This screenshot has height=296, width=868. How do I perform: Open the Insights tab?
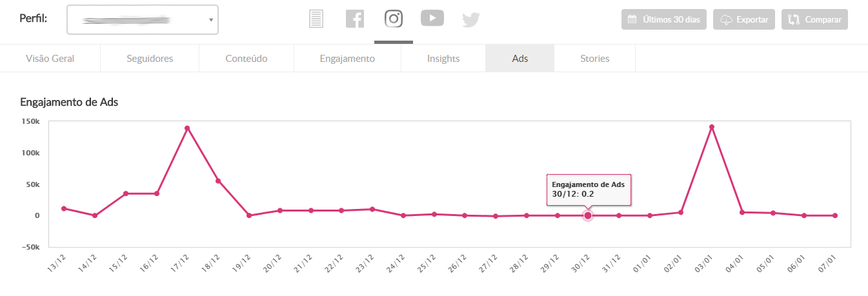tap(443, 58)
